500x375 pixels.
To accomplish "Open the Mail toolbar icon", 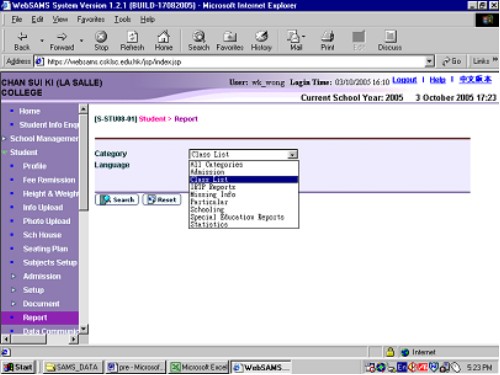I will pos(294,36).
